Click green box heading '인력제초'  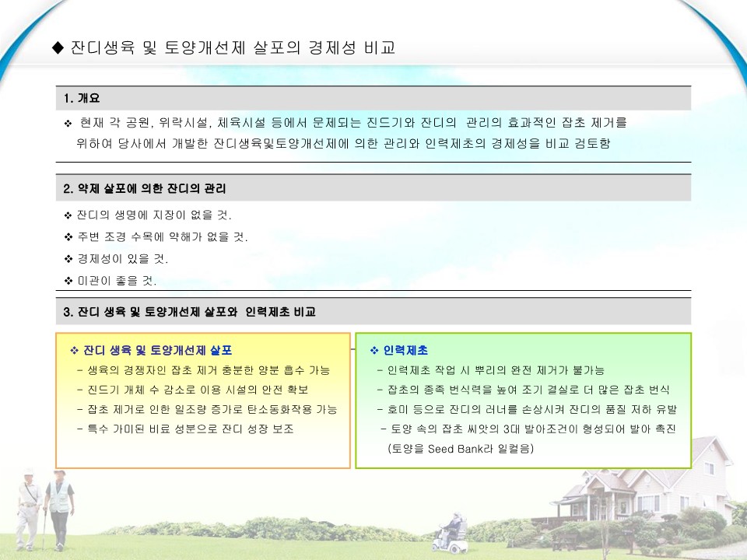pyautogui.click(x=405, y=351)
